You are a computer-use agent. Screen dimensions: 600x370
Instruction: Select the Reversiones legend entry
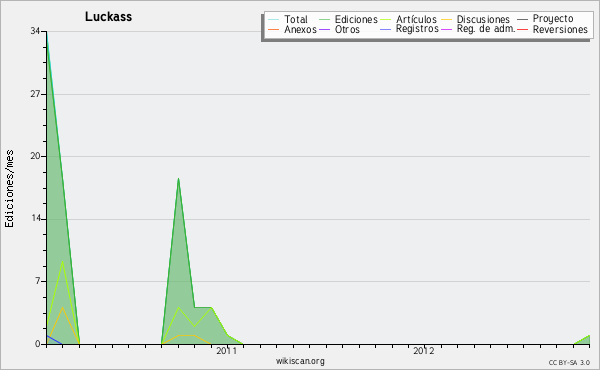(560, 29)
